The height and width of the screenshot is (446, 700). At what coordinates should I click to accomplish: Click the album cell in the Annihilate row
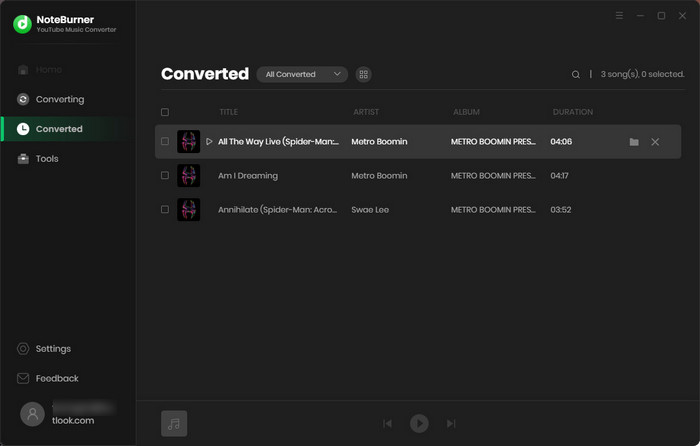493,210
